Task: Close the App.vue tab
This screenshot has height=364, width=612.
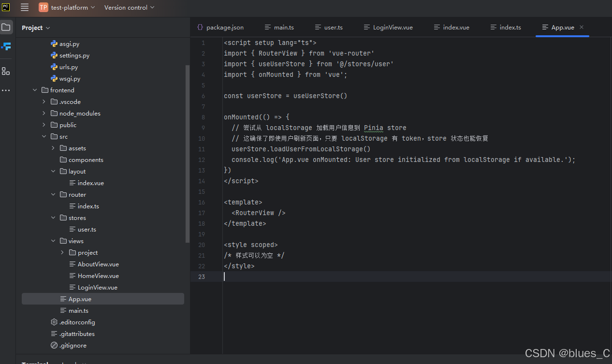Action: tap(582, 28)
